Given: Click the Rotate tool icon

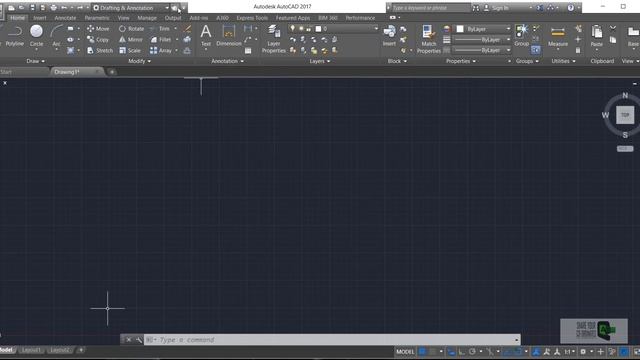Looking at the screenshot, I should pos(122,29).
